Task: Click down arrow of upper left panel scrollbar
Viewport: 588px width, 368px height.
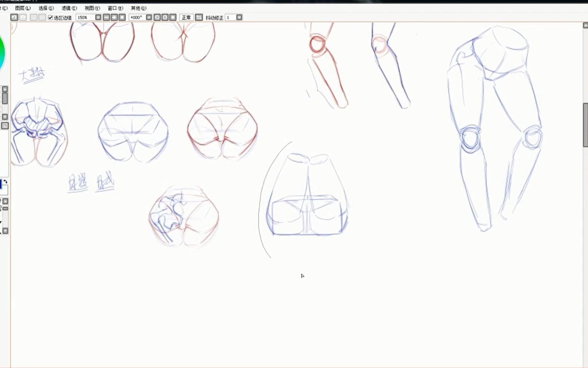Action: pyautogui.click(x=5, y=117)
